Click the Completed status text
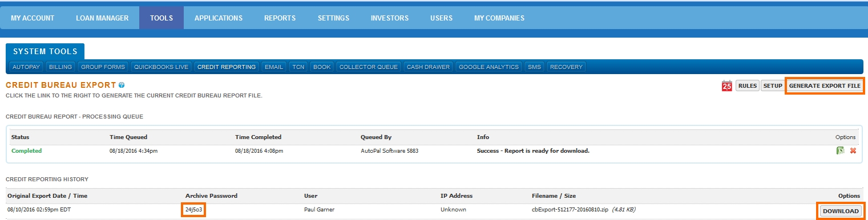The width and height of the screenshot is (868, 220). (26, 151)
